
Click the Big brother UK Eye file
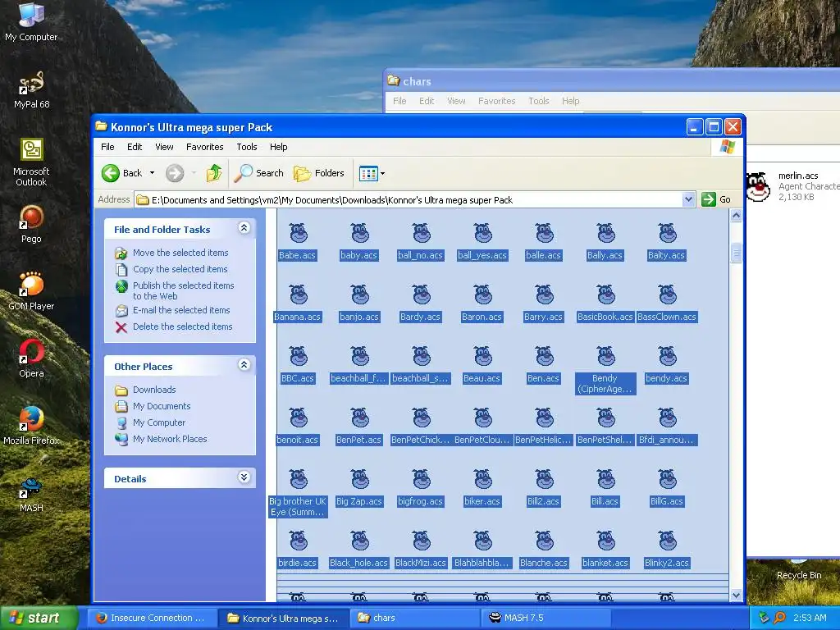(298, 493)
